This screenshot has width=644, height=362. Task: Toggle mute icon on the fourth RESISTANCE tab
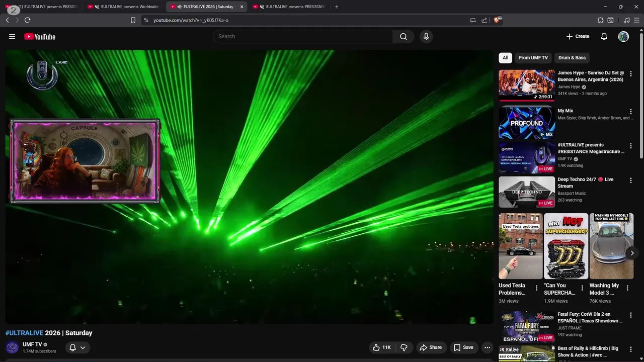click(x=262, y=7)
